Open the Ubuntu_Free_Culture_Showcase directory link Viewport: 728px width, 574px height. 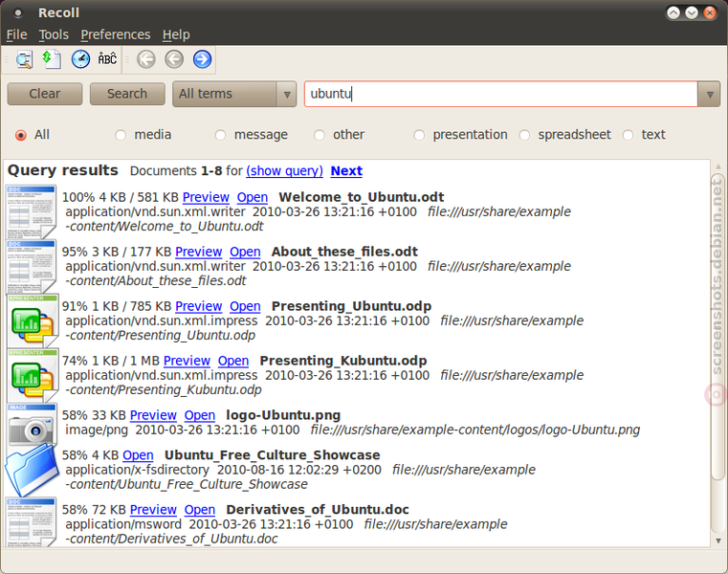(x=138, y=455)
